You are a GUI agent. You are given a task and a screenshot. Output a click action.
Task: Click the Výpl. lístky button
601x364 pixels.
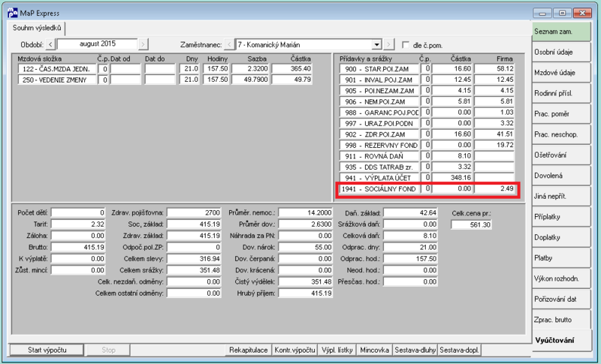(x=337, y=350)
